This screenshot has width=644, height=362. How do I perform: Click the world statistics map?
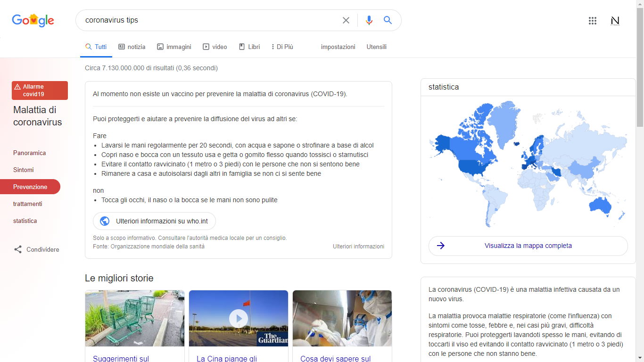point(528,164)
